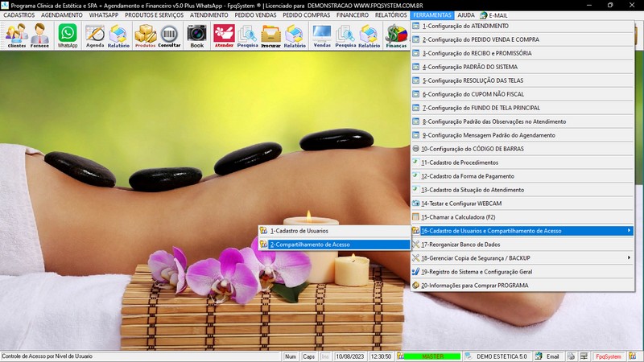Open the Procurar folder icon

pos(270,35)
